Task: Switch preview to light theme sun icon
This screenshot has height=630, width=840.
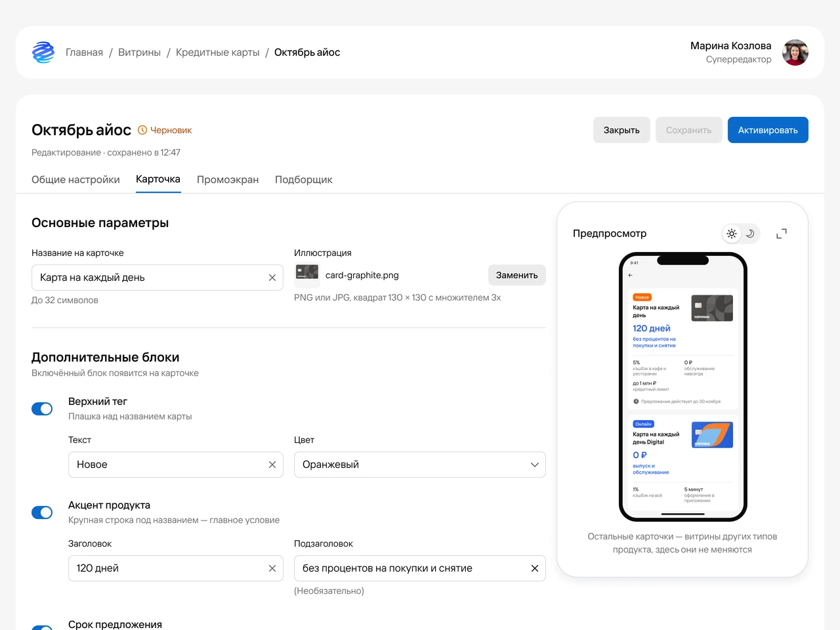Action: click(x=732, y=234)
